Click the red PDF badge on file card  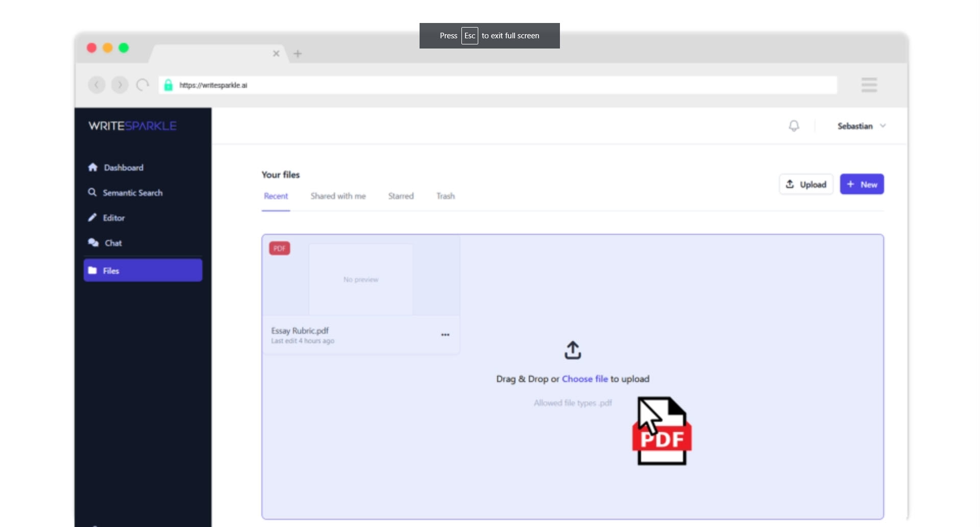[279, 249]
